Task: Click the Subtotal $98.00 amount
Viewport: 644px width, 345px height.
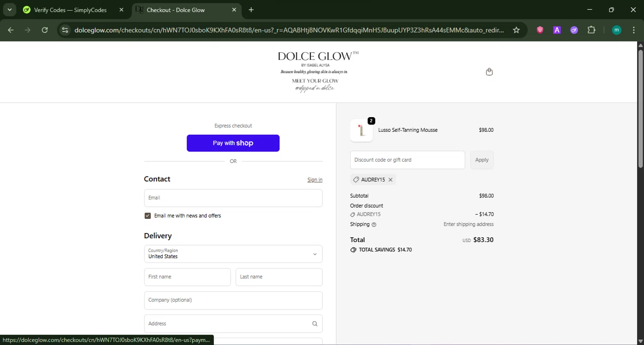Action: click(x=486, y=196)
